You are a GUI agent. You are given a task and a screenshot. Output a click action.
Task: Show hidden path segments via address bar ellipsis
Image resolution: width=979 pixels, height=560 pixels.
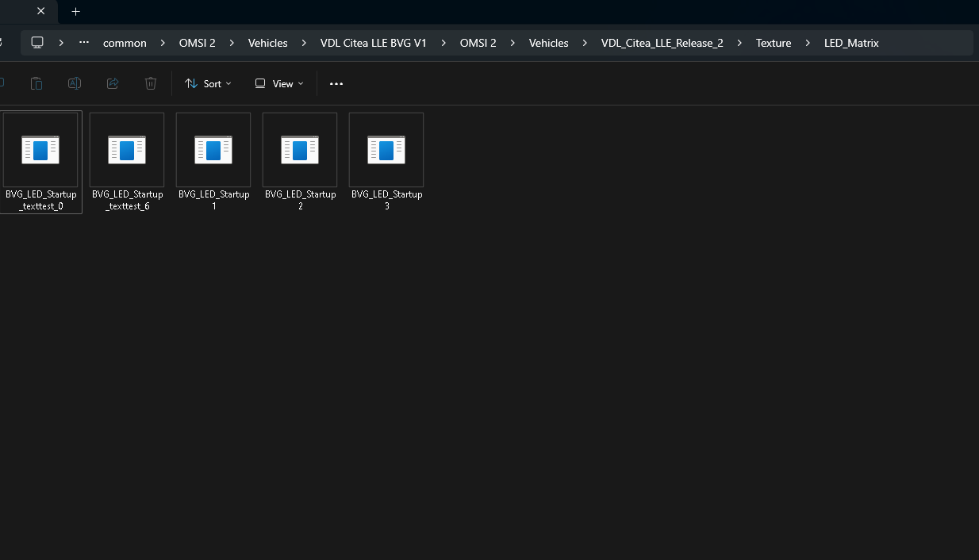84,43
